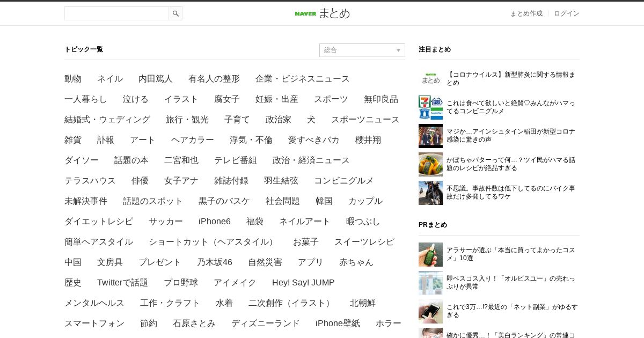Open the テラスハウス topic
The image size is (644, 338).
(x=90, y=181)
